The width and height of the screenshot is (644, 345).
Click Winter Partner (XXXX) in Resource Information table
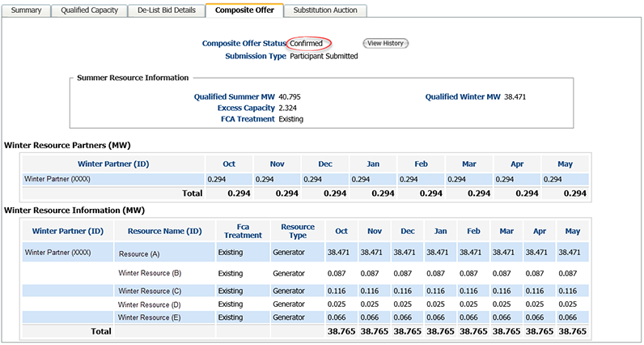pos(58,253)
